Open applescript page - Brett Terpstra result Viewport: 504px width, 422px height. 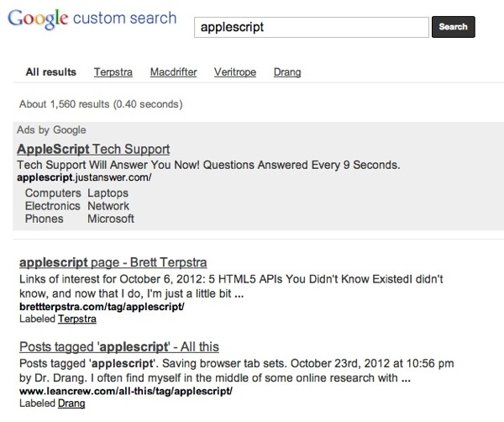(113, 262)
